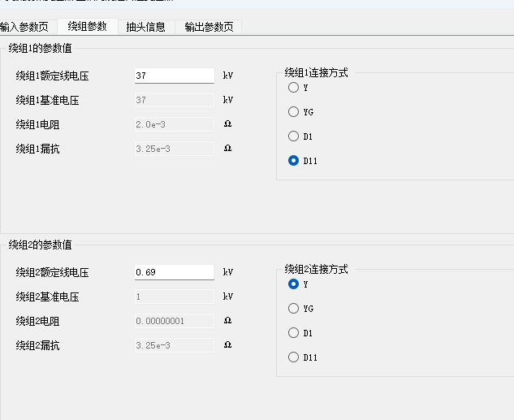Open the 绕组参数 tab
514x420 pixels.
87,26
